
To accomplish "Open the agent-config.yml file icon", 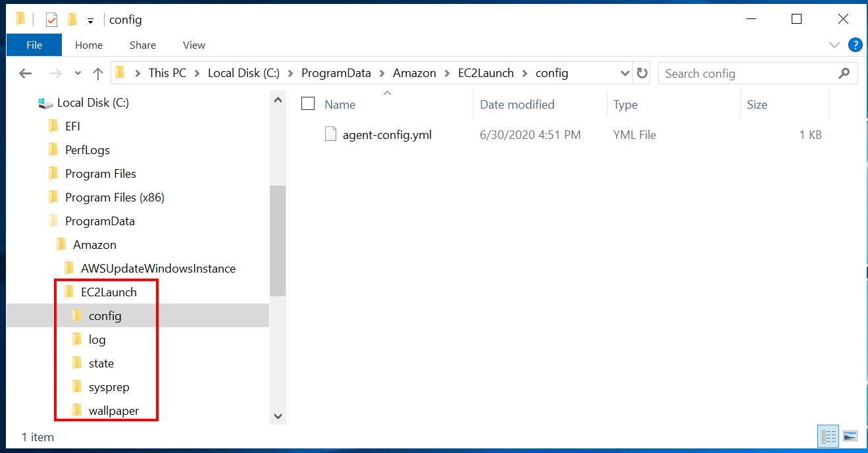I will [x=331, y=134].
